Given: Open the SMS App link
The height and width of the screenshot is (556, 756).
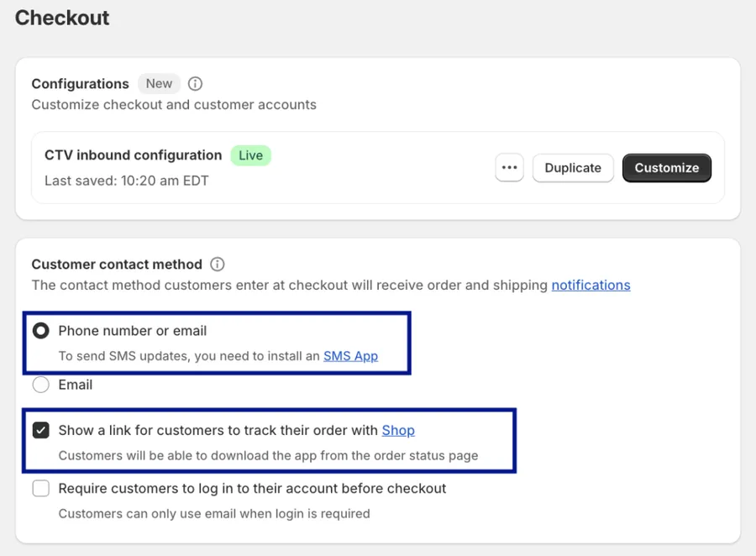Looking at the screenshot, I should tap(350, 355).
